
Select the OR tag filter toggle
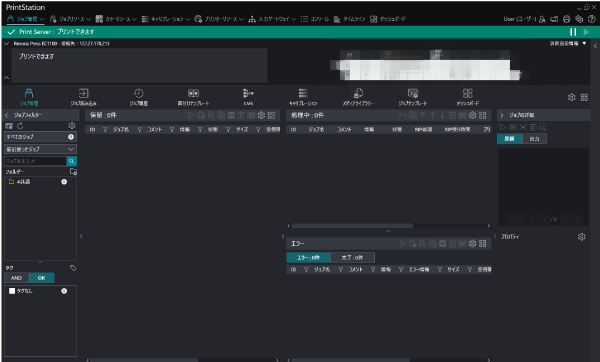41,278
